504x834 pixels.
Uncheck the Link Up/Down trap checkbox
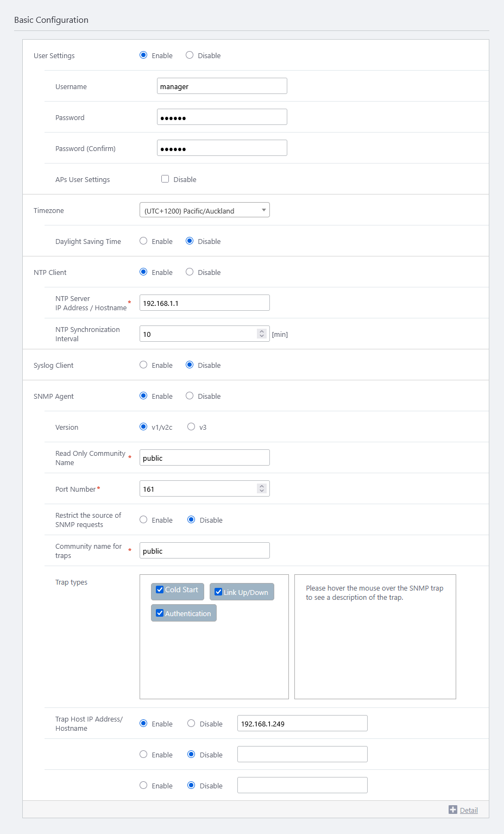click(x=218, y=592)
